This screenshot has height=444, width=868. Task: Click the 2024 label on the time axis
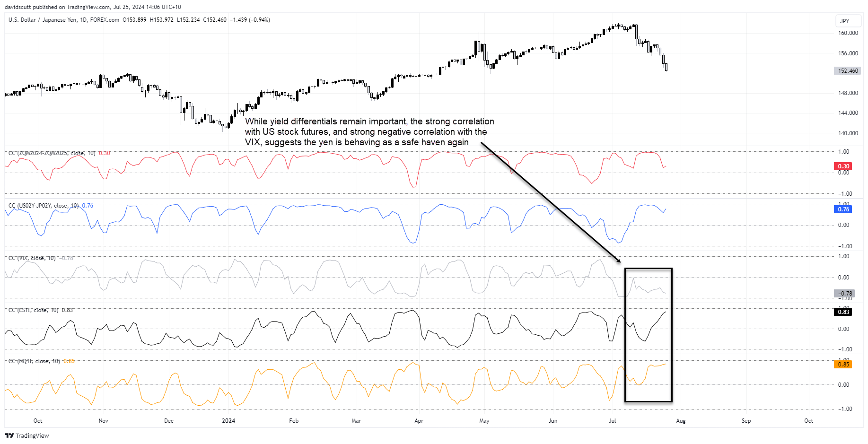click(228, 421)
